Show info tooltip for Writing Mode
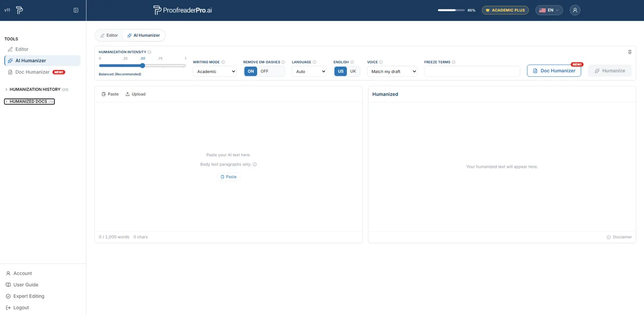 click(x=223, y=62)
